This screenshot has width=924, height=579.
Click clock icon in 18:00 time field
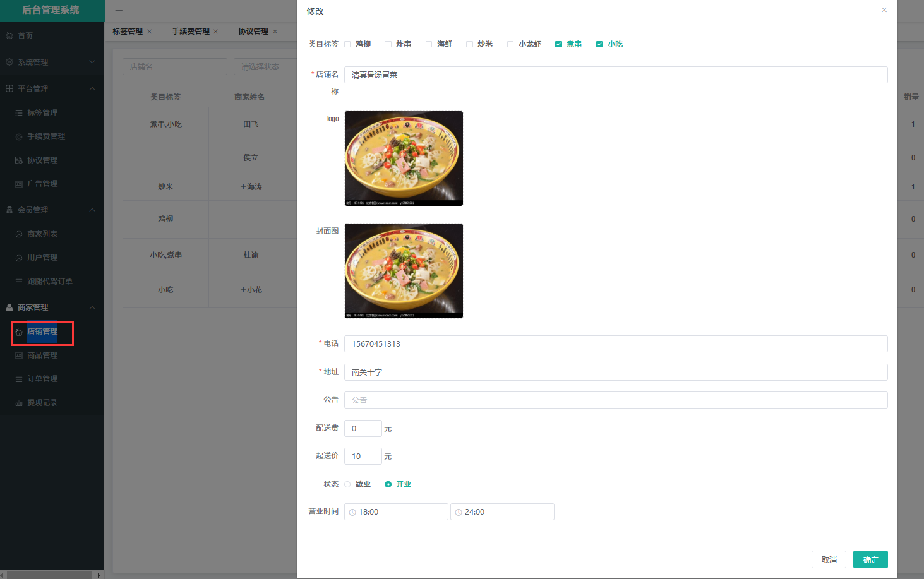[352, 512]
